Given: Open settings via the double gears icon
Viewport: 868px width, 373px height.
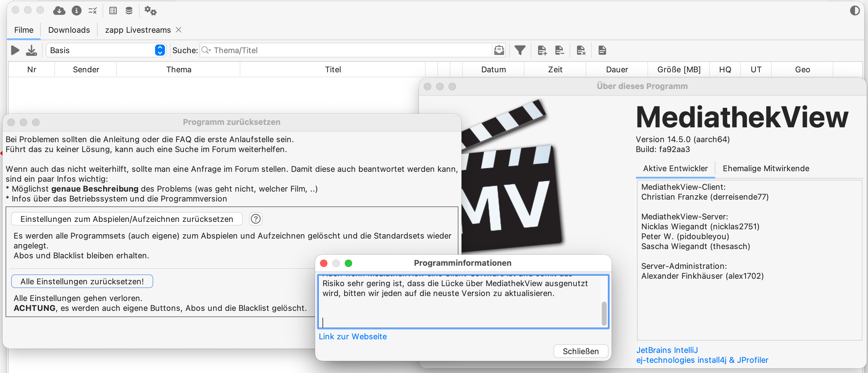Looking at the screenshot, I should pos(150,11).
